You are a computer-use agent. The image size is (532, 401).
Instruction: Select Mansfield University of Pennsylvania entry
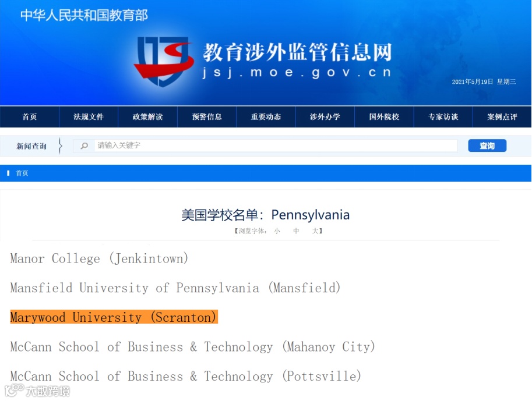tap(175, 288)
